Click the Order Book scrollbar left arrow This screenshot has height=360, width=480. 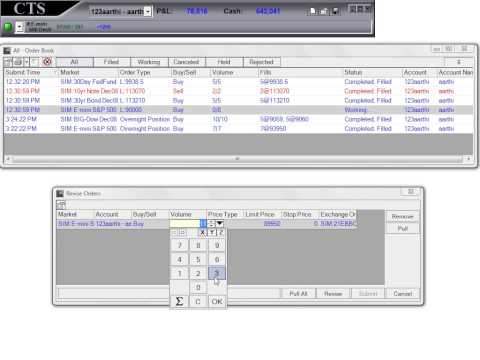(x=8, y=159)
